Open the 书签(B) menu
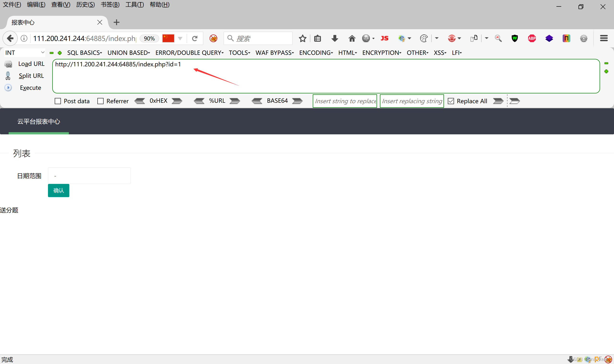The width and height of the screenshot is (614, 364). pyautogui.click(x=110, y=5)
